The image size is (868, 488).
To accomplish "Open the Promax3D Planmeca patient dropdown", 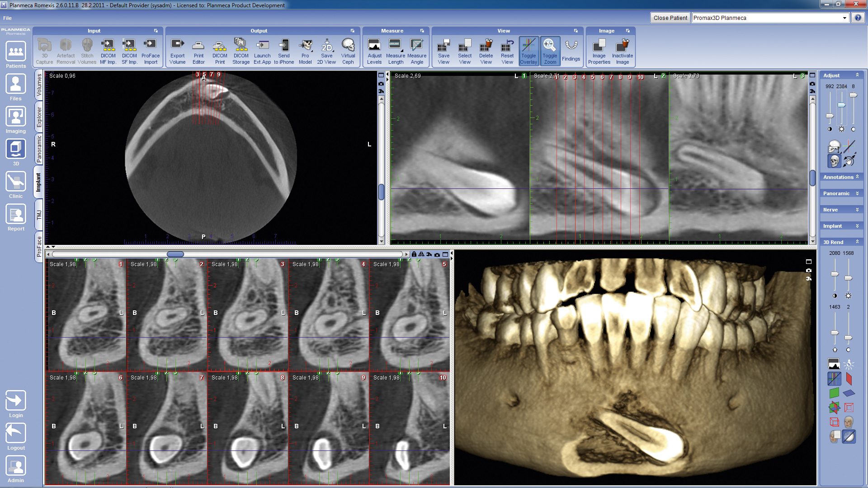I will (x=844, y=18).
